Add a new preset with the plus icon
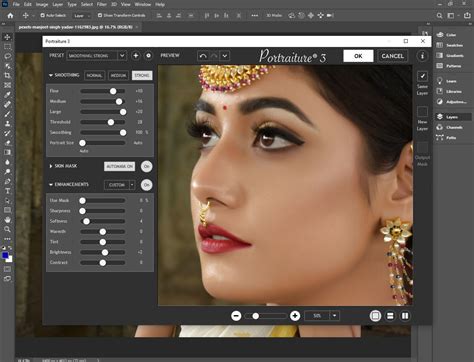Viewport: 474px width, 362px height. [136, 56]
